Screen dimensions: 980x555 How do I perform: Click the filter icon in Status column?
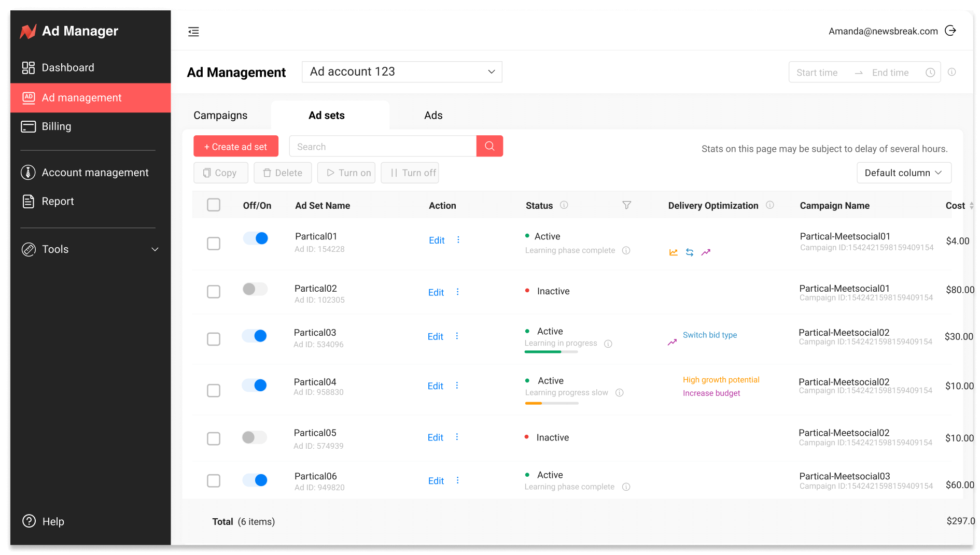point(626,205)
